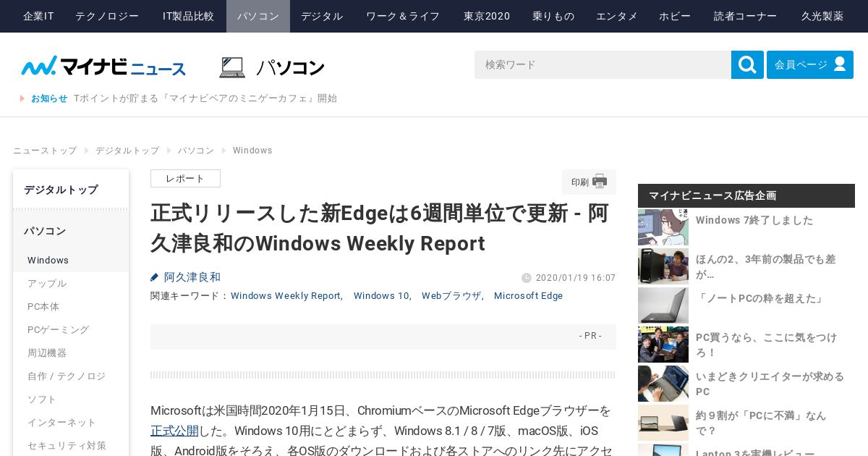Open いまどきクリエイター article thumbnail
The height and width of the screenshot is (456, 868).
[x=663, y=384]
